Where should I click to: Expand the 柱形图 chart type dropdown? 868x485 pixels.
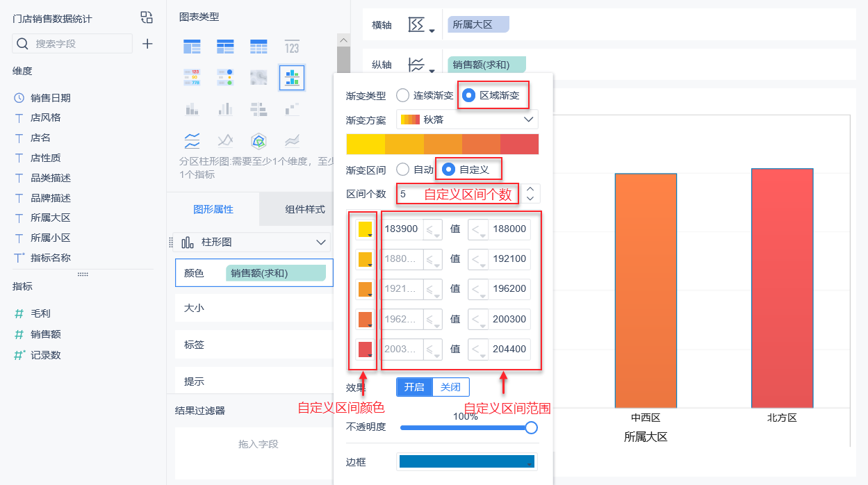click(x=321, y=242)
